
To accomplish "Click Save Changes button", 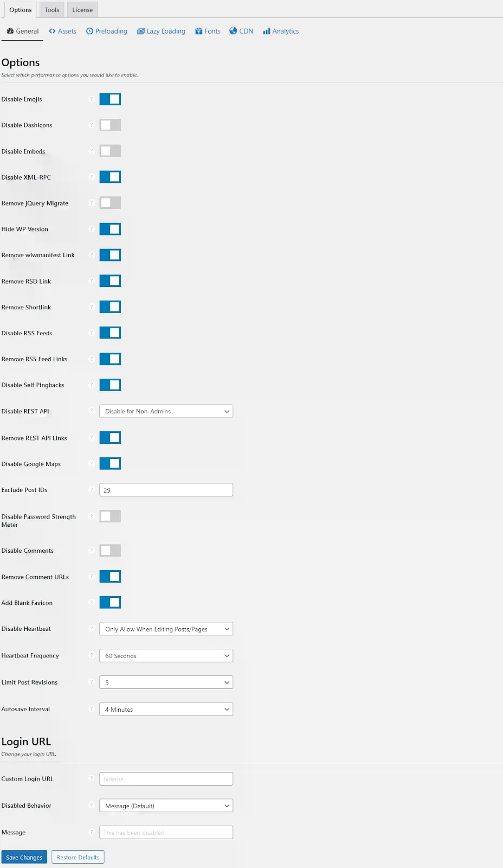I will tap(24, 857).
